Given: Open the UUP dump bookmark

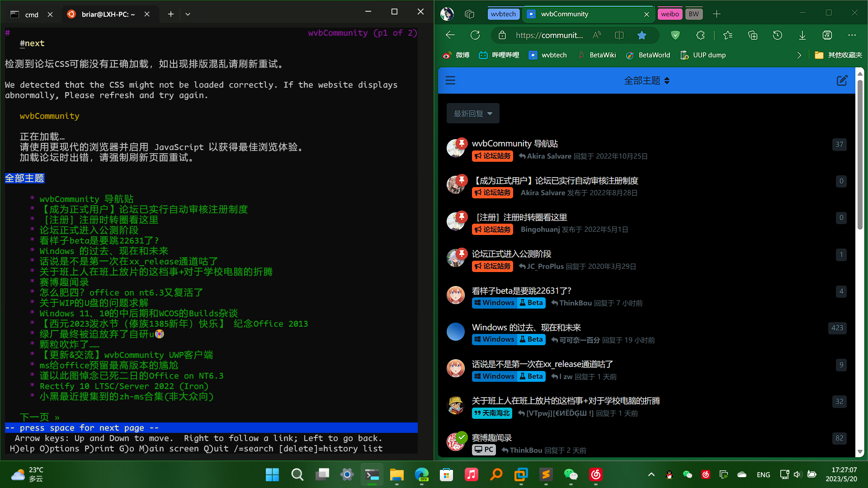Looking at the screenshot, I should pos(703,55).
